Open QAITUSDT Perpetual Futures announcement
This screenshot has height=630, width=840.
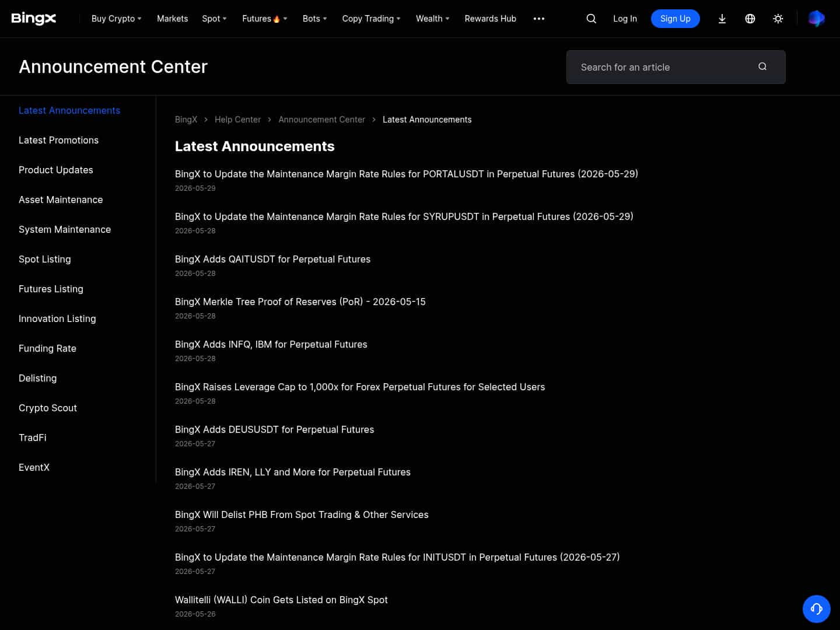click(272, 259)
